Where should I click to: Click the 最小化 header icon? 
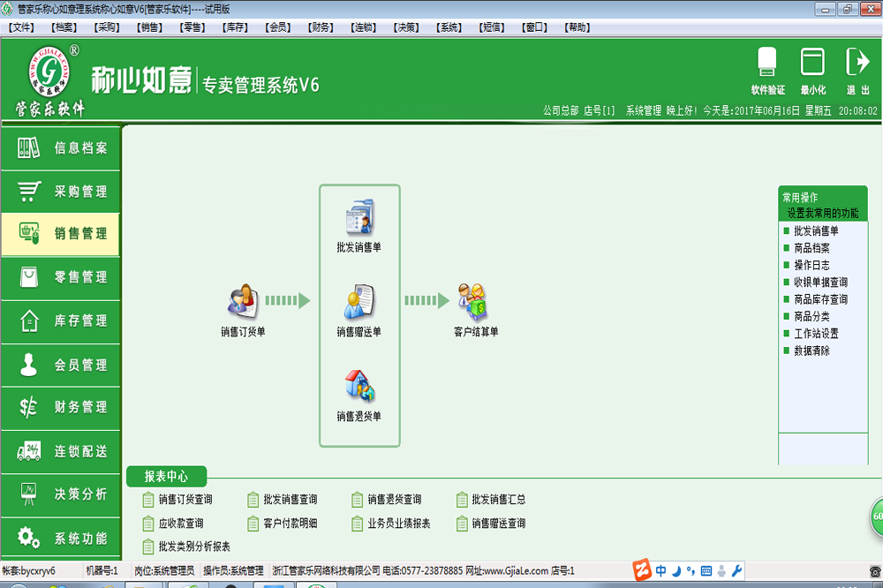tap(812, 71)
